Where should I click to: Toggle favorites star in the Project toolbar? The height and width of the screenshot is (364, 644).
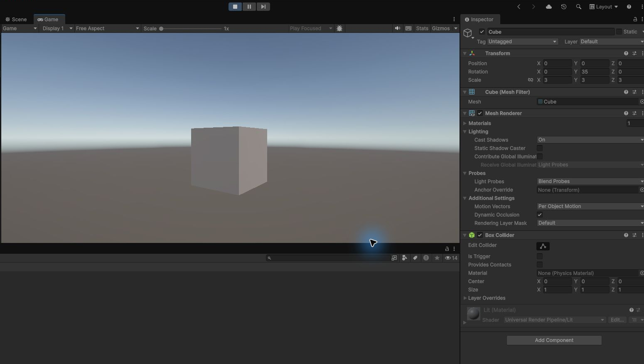tap(437, 258)
